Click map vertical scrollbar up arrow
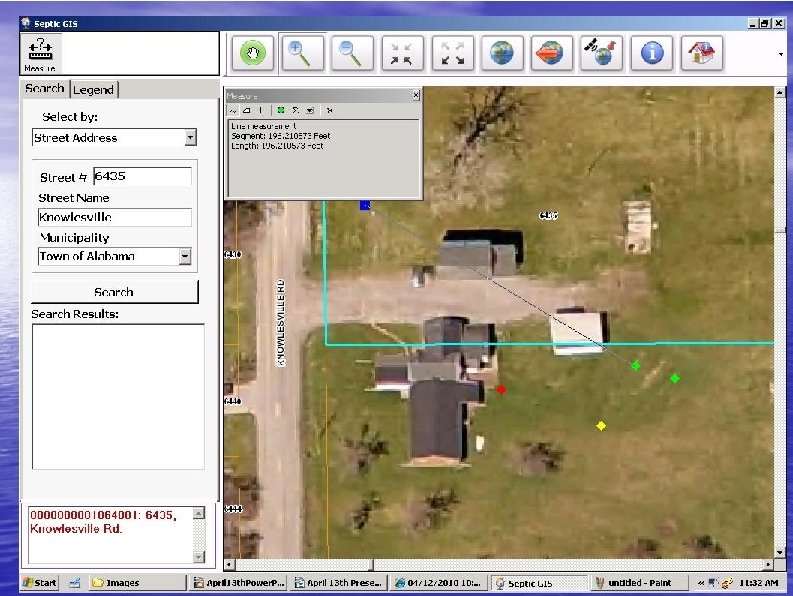 click(x=779, y=93)
